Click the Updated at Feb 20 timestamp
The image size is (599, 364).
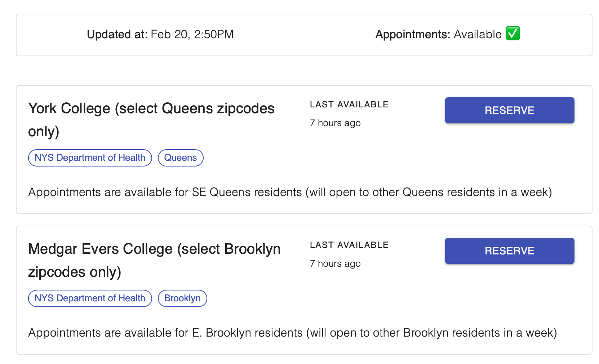click(x=160, y=34)
